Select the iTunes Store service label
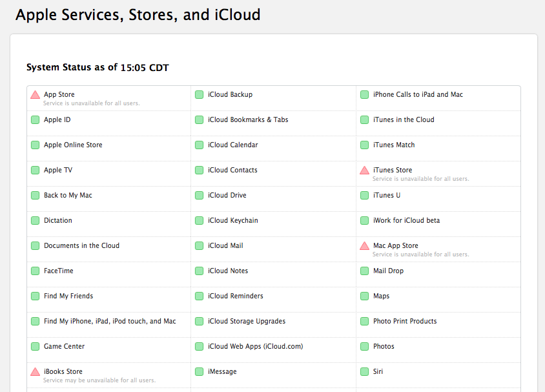The height and width of the screenshot is (392, 545). [x=392, y=170]
